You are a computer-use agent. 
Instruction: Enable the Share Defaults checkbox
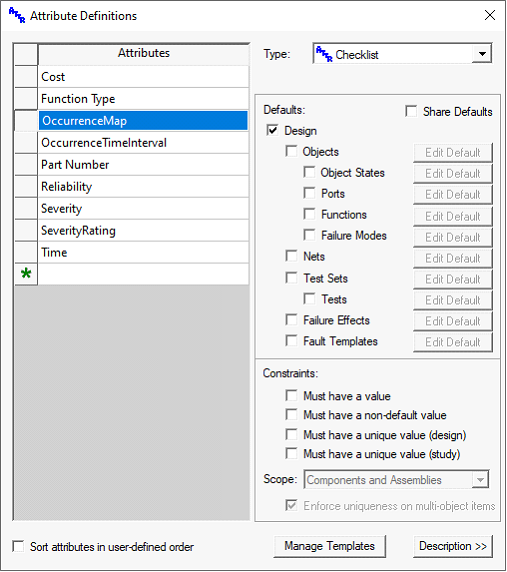411,111
